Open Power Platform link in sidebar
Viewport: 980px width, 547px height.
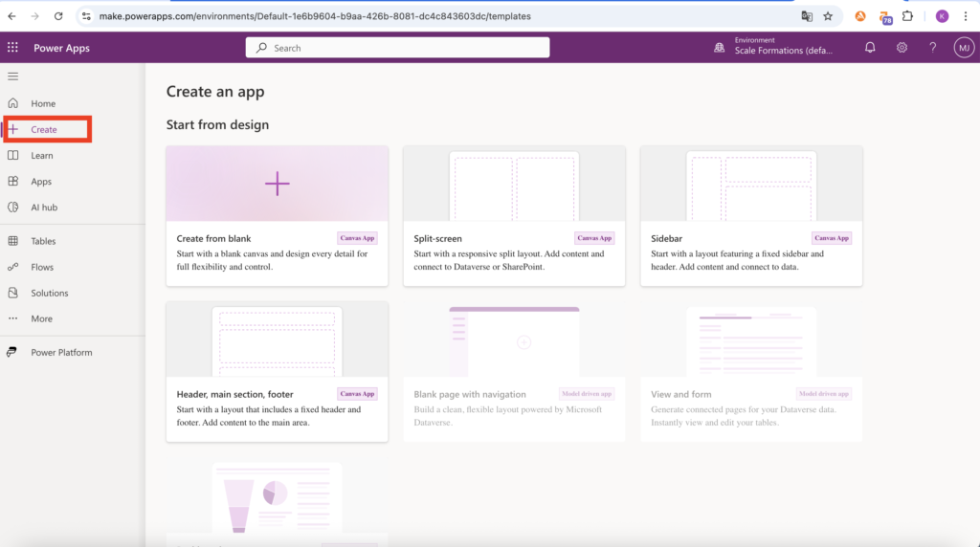click(61, 353)
